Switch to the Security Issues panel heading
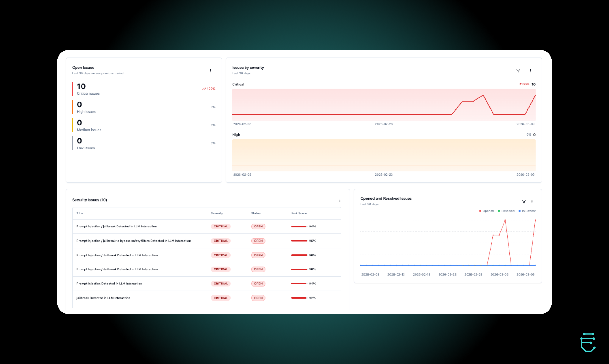609x364 pixels. pyautogui.click(x=90, y=200)
